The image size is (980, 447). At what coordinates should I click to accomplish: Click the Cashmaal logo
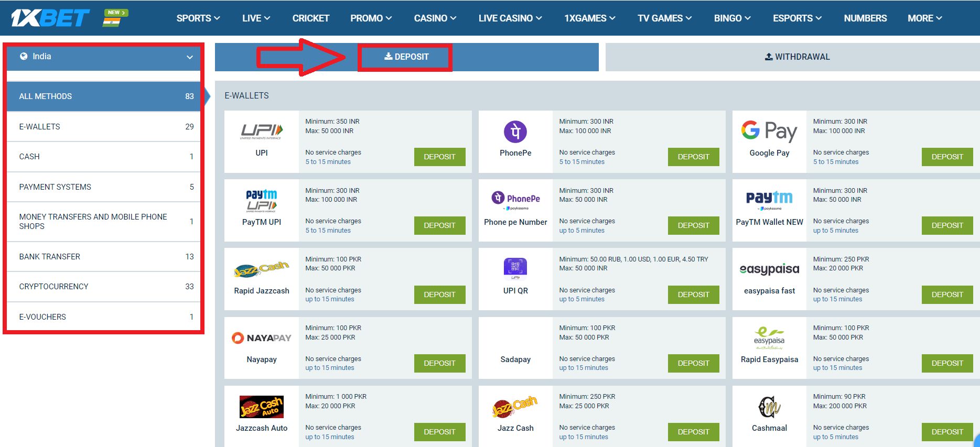769,407
